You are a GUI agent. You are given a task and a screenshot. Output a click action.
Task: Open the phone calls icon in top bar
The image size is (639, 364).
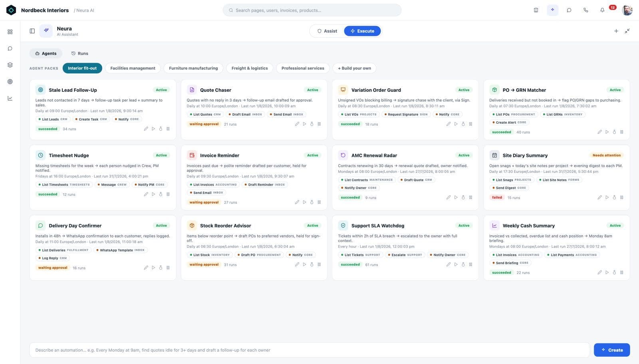tap(585, 10)
